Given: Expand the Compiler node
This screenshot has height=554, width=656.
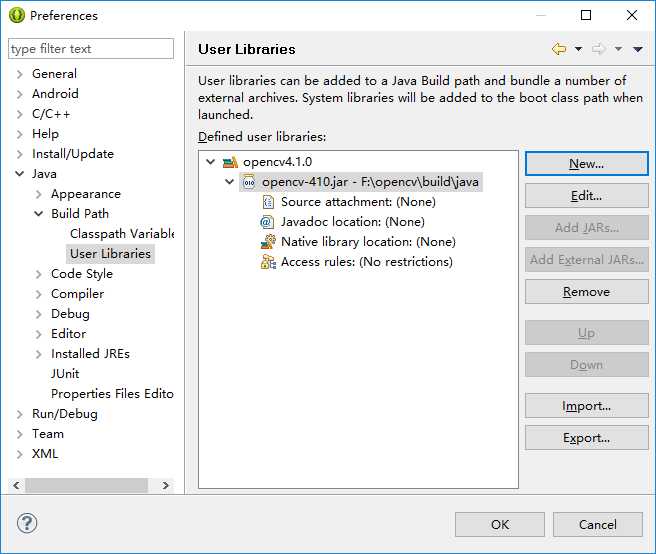Looking at the screenshot, I should click(38, 294).
